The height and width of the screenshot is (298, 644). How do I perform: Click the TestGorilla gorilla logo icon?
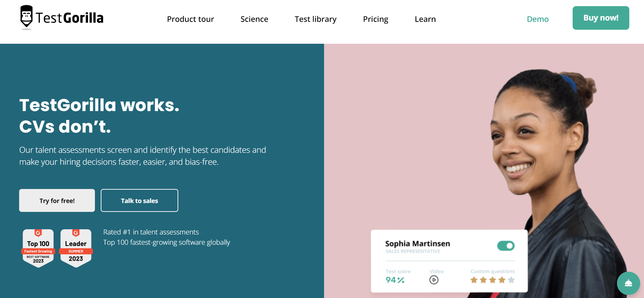tap(26, 16)
